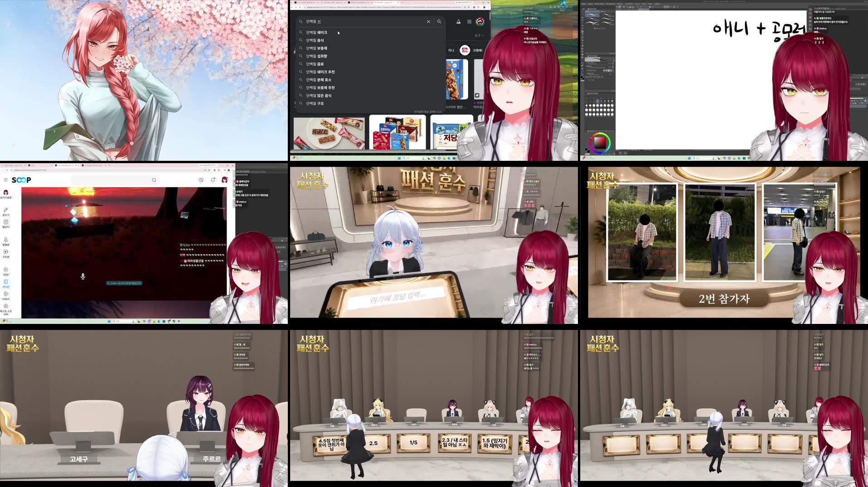This screenshot has height=487, width=868.
Task: Open the Google apps grid icon
Action: (469, 22)
